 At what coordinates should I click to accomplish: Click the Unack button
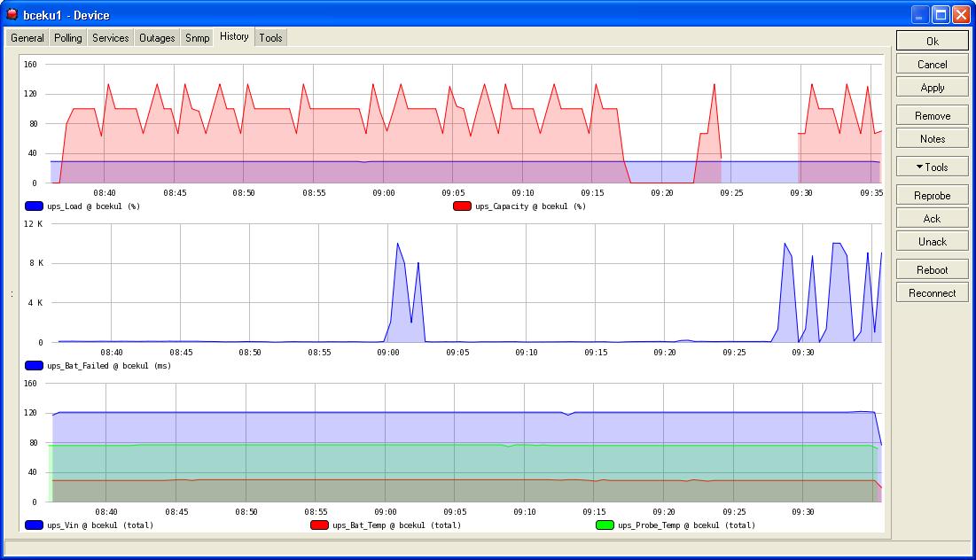coord(932,241)
